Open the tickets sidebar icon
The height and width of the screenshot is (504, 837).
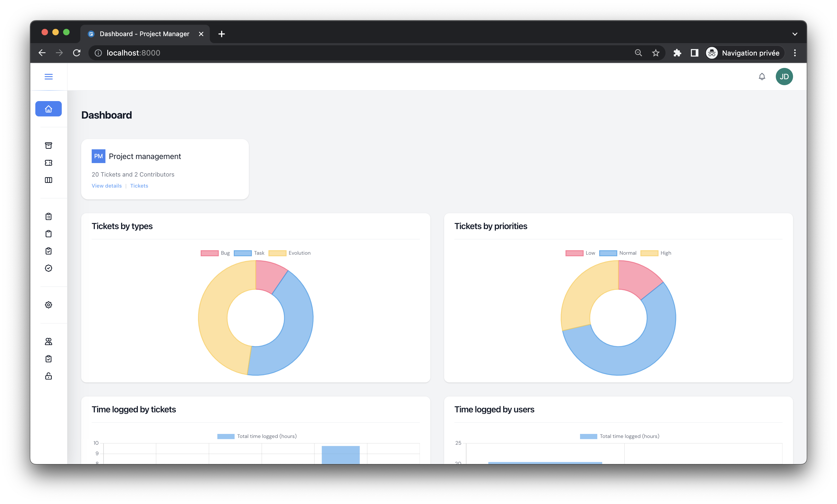tap(49, 163)
